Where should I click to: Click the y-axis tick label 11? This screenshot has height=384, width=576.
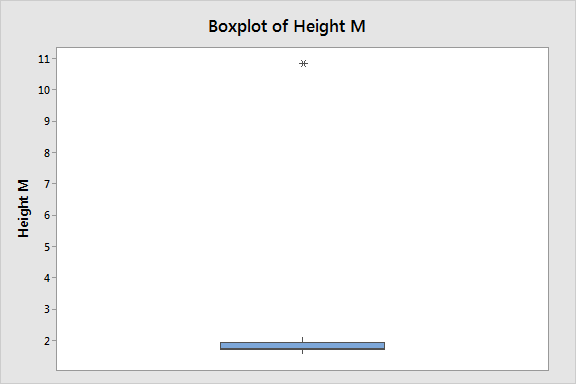[44, 59]
